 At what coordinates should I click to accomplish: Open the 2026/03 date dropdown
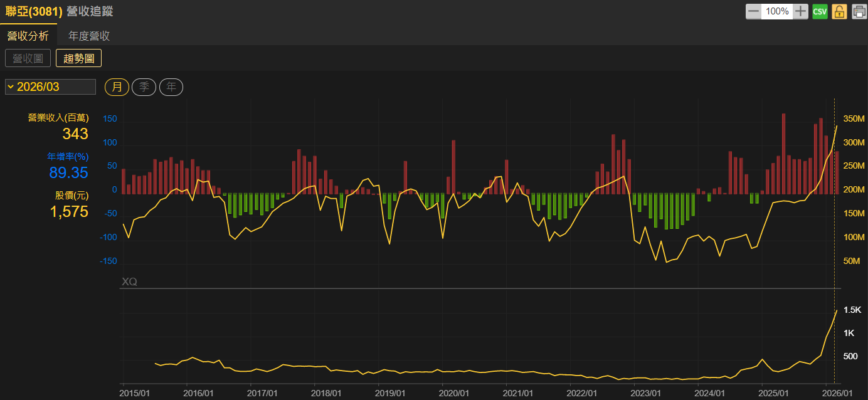tap(50, 87)
